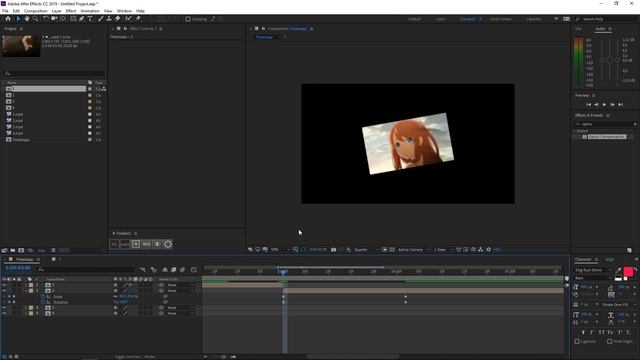Open the Window menu
The height and width of the screenshot is (360, 640).
(124, 11)
